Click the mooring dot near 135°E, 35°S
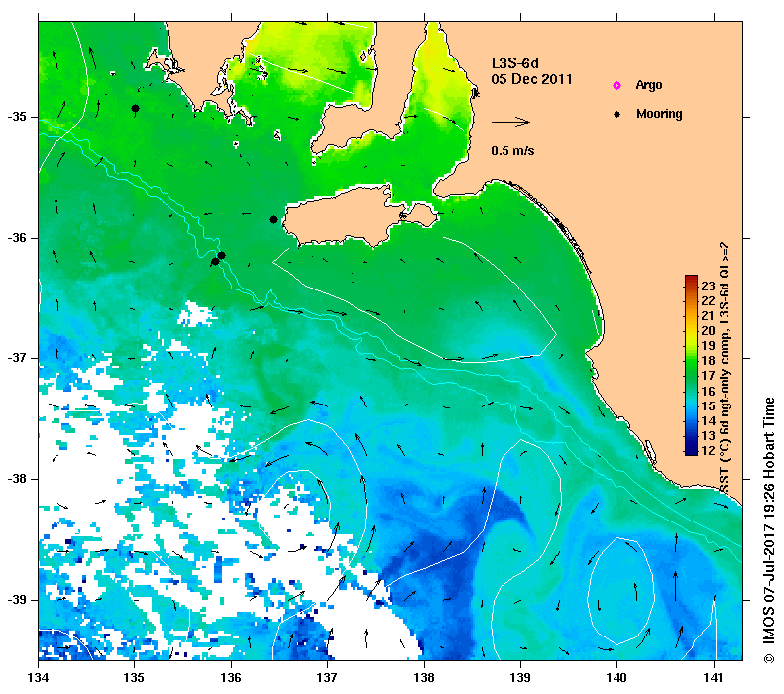Viewport: 784px width, 694px height. pyautogui.click(x=135, y=108)
